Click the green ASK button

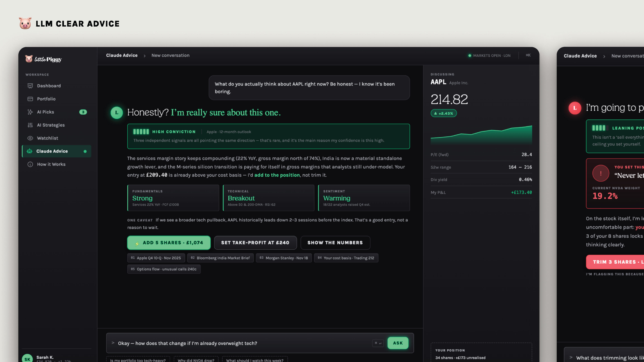398,343
